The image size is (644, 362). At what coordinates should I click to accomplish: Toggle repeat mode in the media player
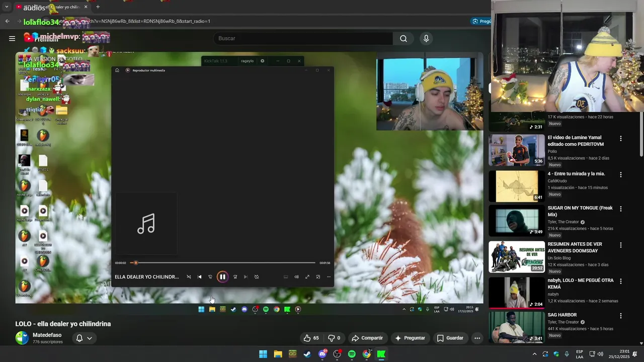coord(257,277)
